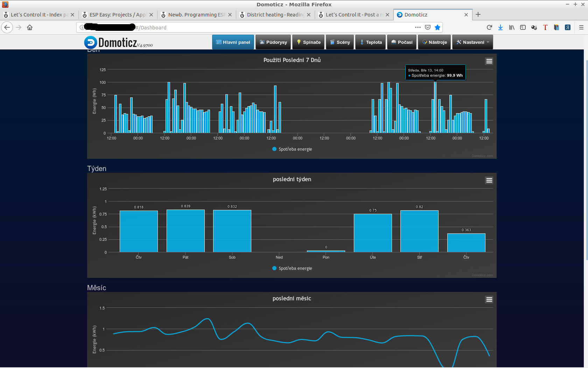The height and width of the screenshot is (368, 588).
Task: Click the browser home icon
Action: [30, 27]
